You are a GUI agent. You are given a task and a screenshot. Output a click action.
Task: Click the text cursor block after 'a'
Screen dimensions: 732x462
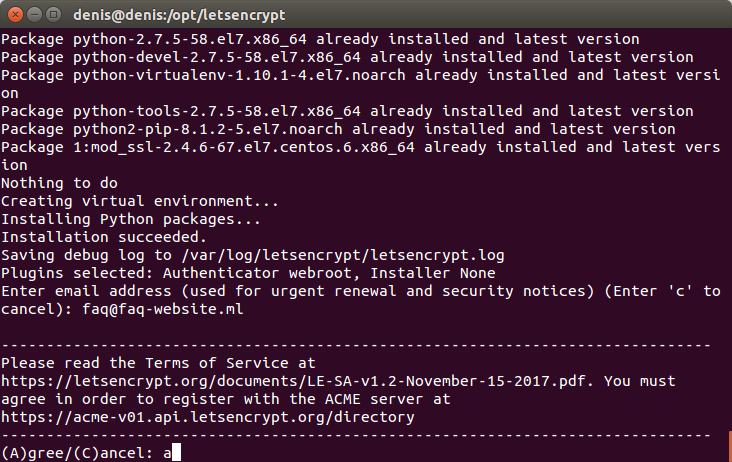[176, 453]
